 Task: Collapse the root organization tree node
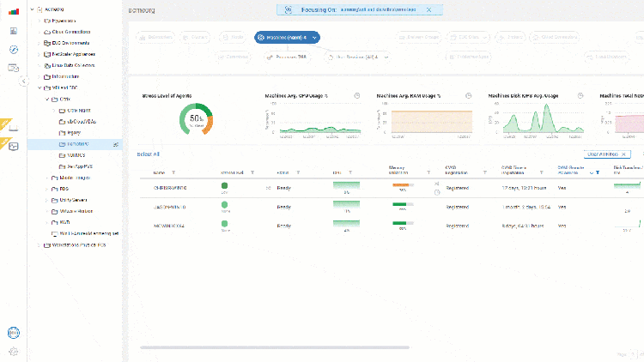(33, 9)
